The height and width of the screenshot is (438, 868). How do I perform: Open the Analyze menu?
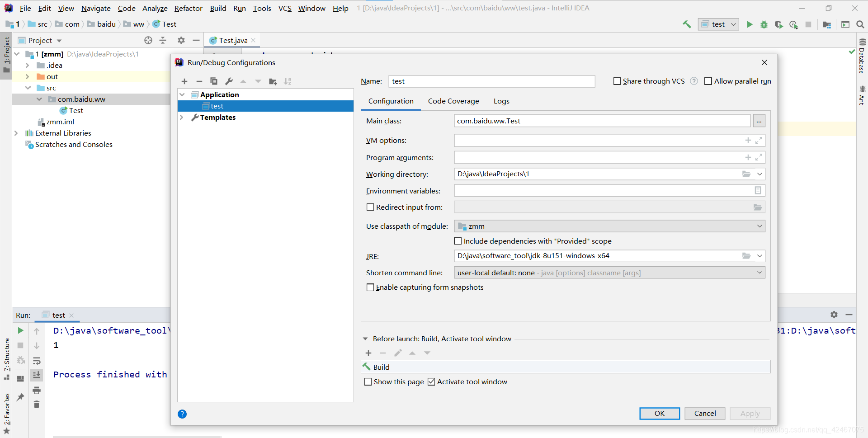coord(155,8)
